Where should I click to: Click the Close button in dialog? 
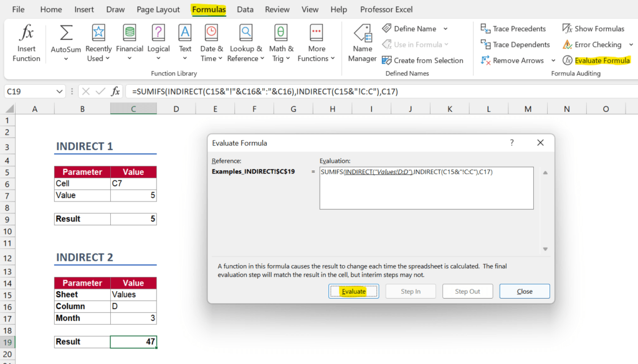tap(524, 291)
